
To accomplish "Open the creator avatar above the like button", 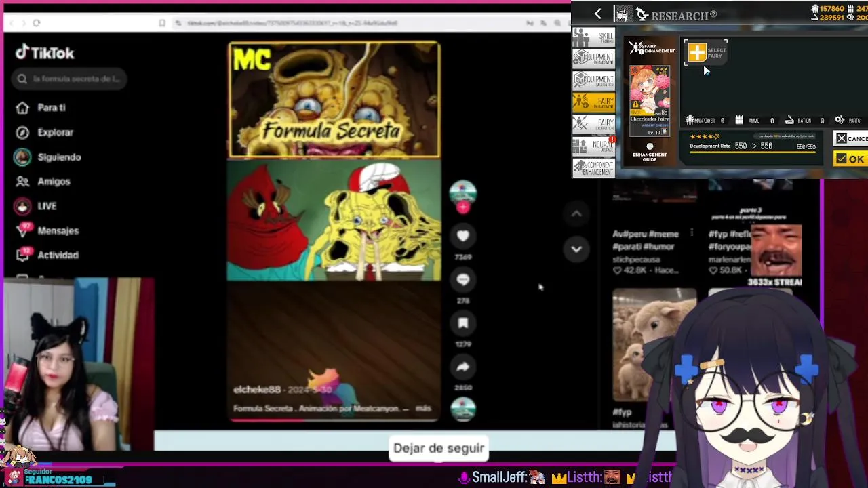I will (x=463, y=192).
